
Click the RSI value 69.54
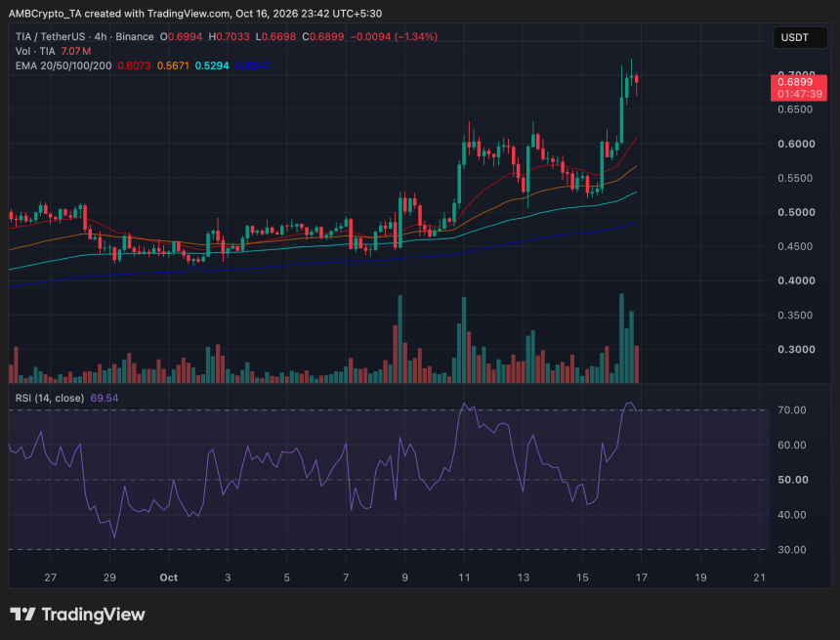coord(105,398)
